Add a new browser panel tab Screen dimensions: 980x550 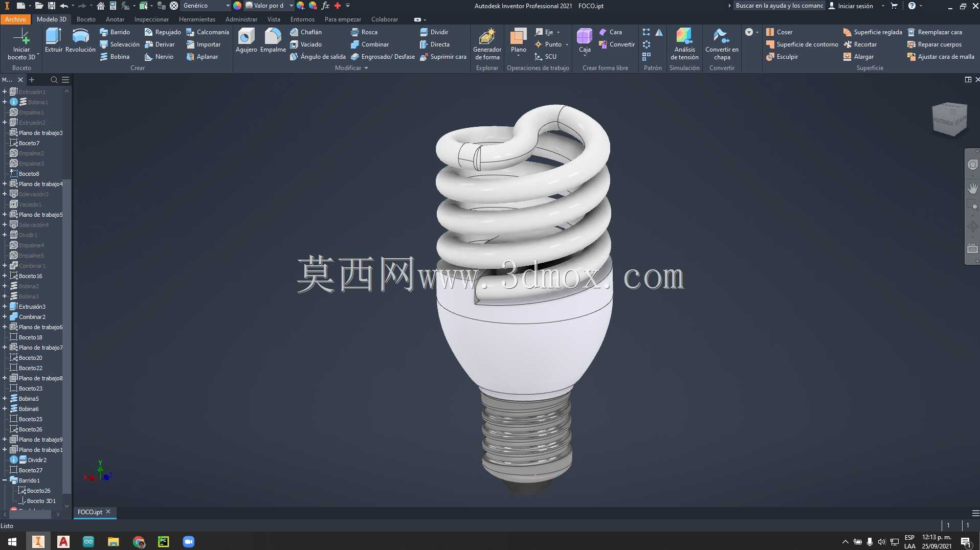[x=32, y=80]
